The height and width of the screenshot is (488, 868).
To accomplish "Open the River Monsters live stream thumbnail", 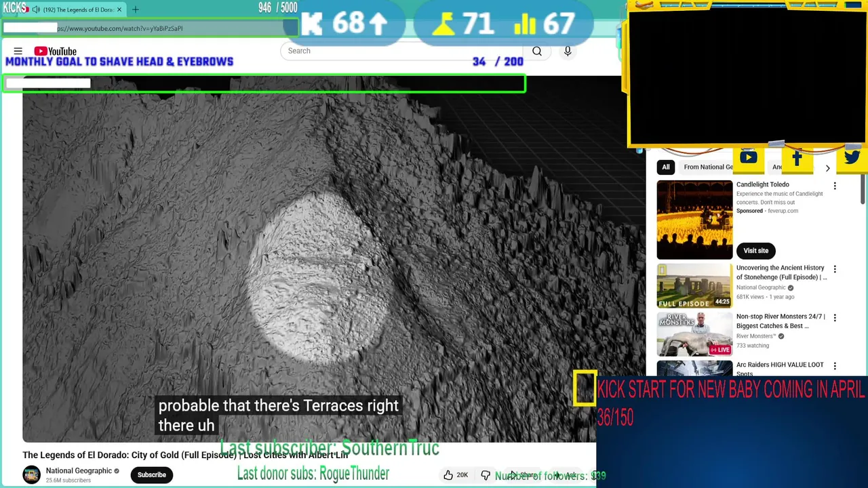I will point(694,334).
